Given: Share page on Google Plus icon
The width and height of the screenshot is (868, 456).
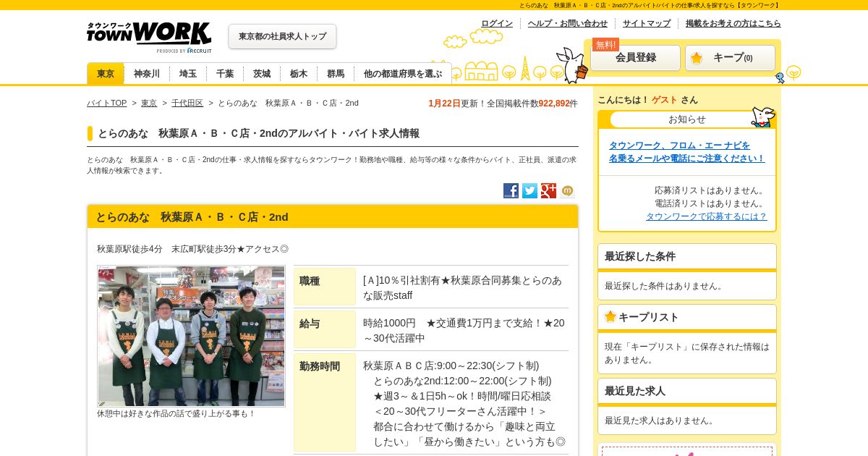Looking at the screenshot, I should coord(548,190).
